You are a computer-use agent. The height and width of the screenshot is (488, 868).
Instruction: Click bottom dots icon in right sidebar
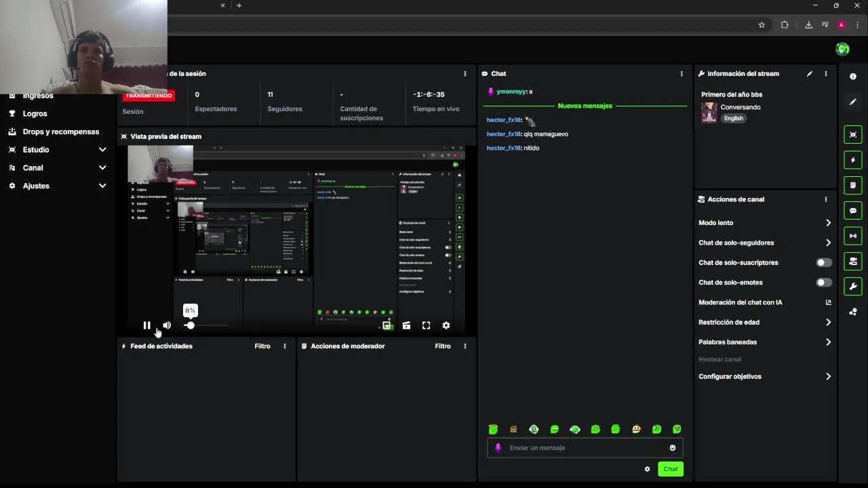point(853,312)
